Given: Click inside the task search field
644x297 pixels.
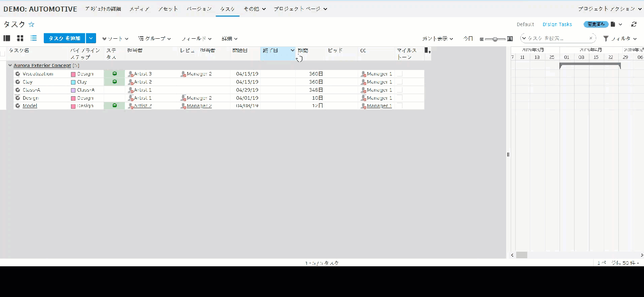Looking at the screenshot, I should pos(557,38).
